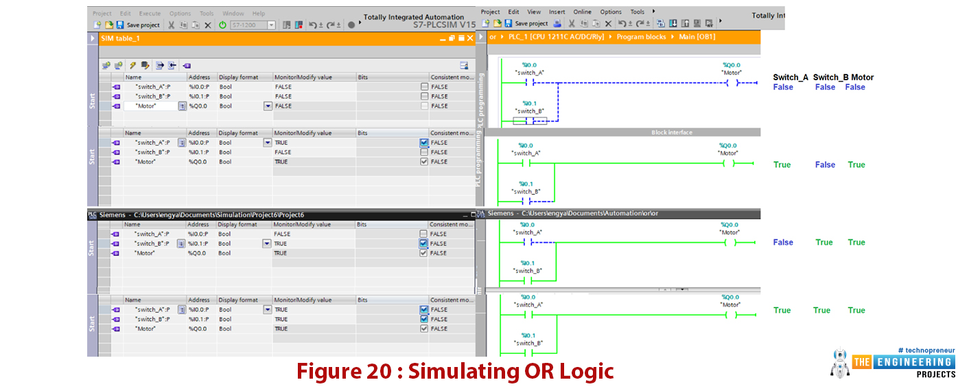Click the Upload from device icon in TIA Portal
Image resolution: width=980 pixels, height=391 pixels.
tap(685, 23)
